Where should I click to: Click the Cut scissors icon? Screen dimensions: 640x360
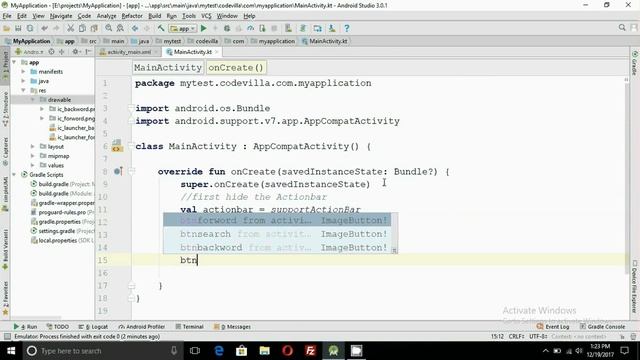[71, 29]
